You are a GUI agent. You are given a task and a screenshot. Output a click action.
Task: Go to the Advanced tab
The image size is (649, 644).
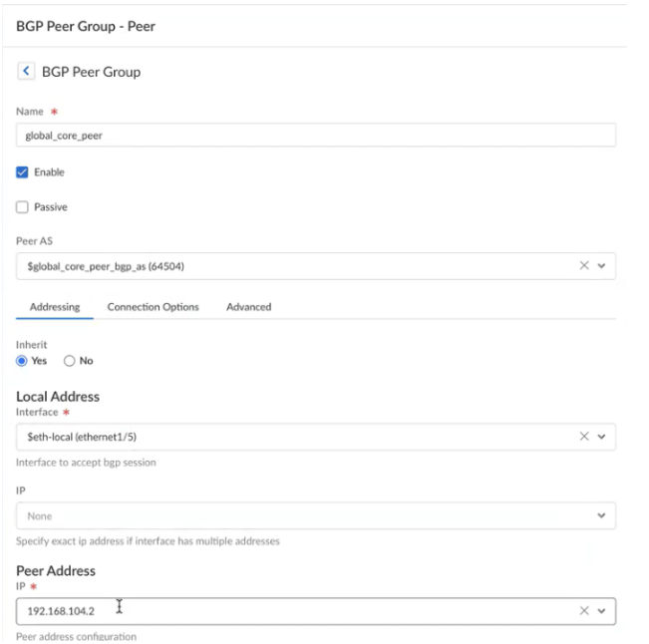click(x=248, y=307)
